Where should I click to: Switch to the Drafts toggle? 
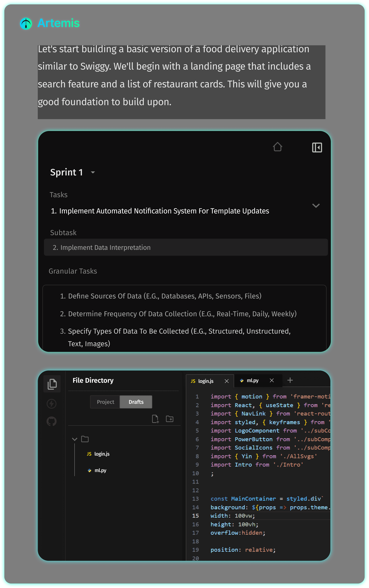pyautogui.click(x=136, y=402)
